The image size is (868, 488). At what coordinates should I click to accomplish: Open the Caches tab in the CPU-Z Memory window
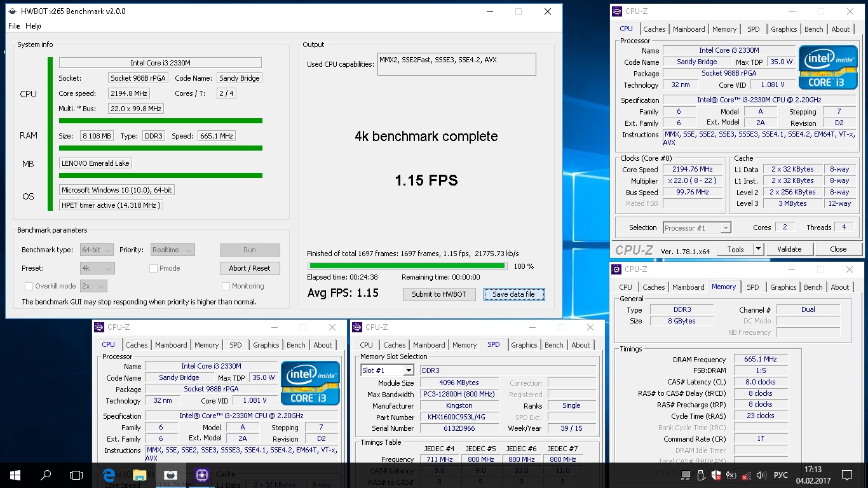(654, 287)
